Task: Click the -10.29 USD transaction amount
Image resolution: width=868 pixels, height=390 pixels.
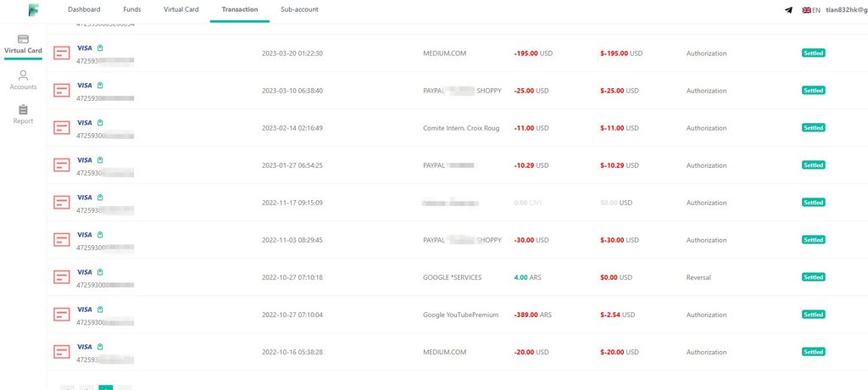Action: (x=531, y=165)
